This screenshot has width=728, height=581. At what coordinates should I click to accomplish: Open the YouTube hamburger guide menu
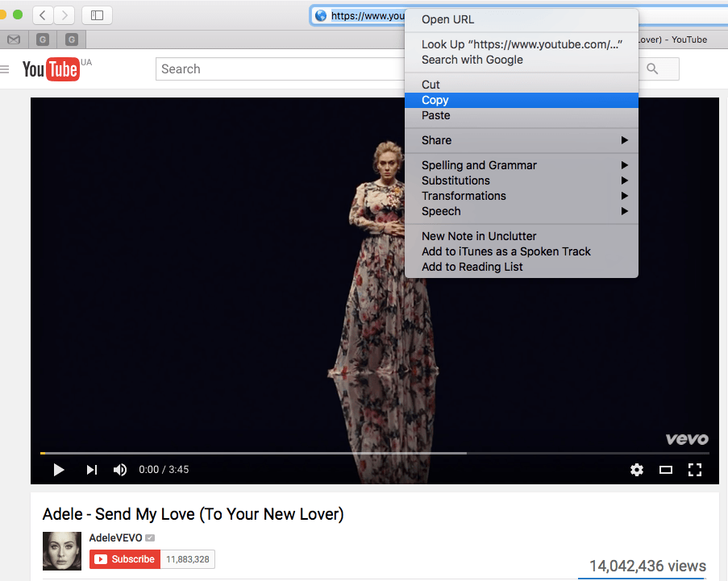5,69
